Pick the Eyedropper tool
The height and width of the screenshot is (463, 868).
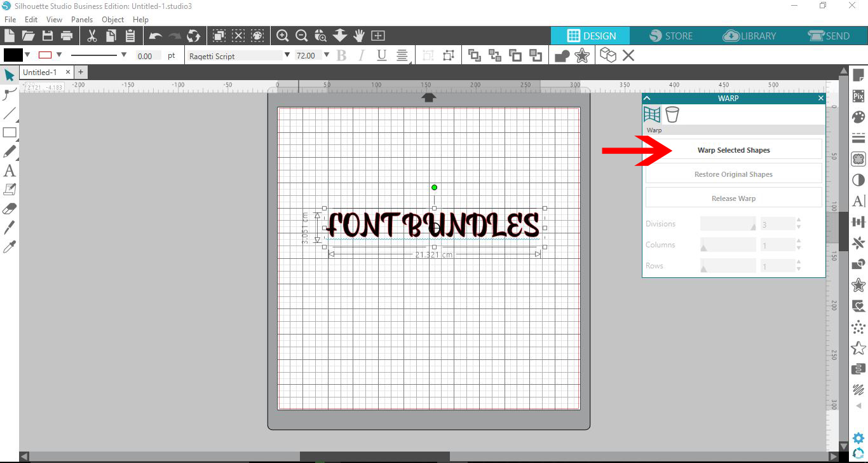9,246
